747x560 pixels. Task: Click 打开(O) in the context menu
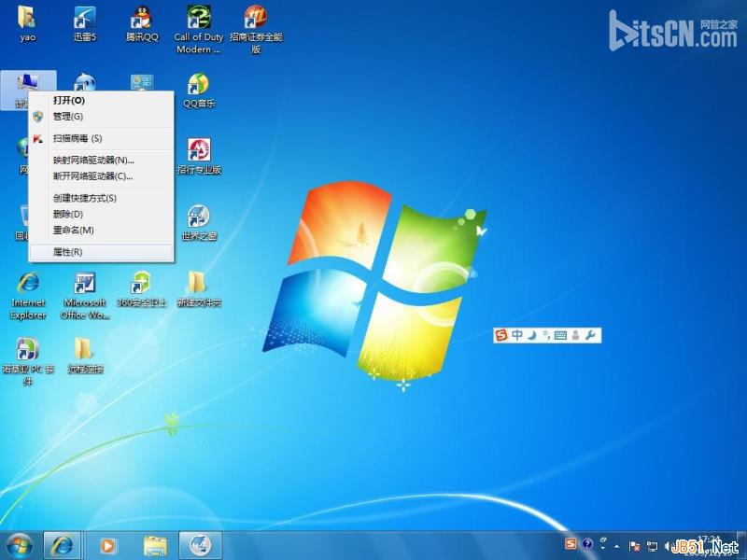(x=69, y=100)
